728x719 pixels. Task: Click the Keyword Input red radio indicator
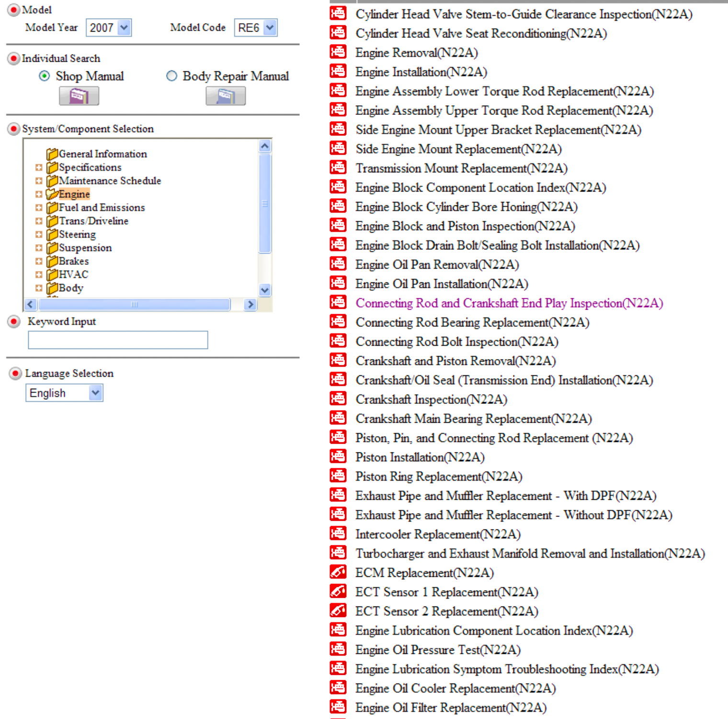point(14,322)
